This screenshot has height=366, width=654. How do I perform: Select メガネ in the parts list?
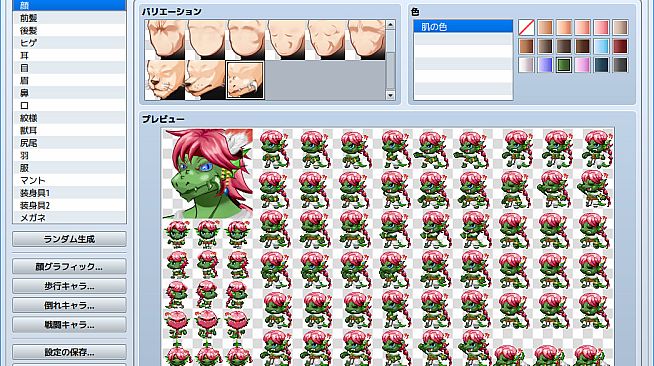(69, 217)
